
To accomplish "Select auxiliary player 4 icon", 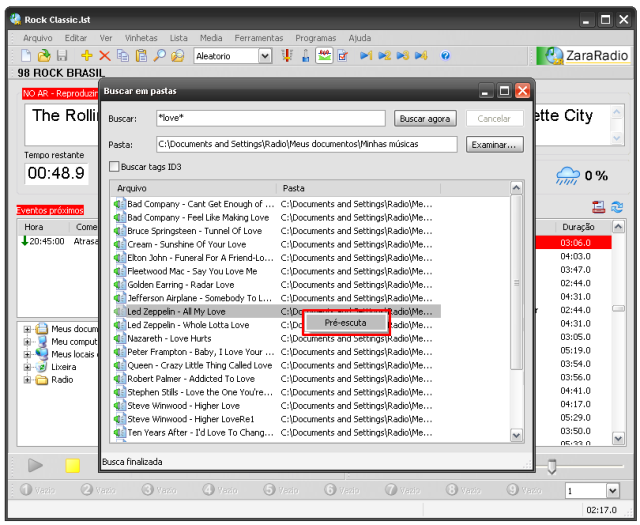I will click(421, 56).
